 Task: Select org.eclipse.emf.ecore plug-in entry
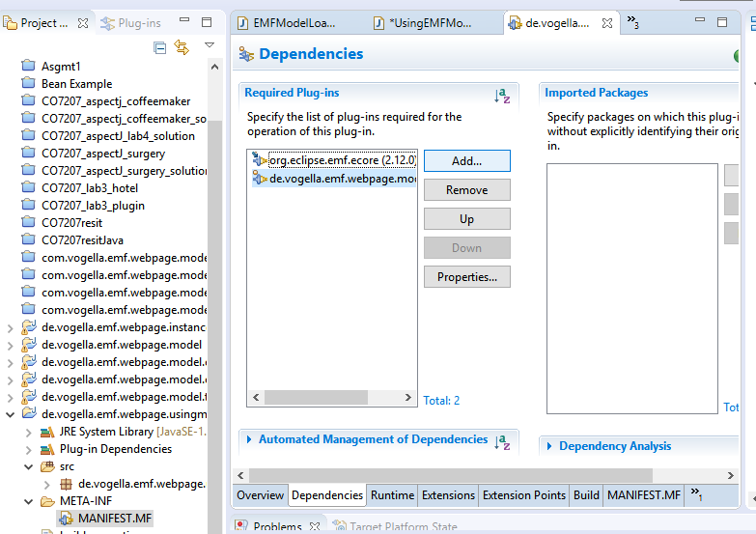(x=333, y=160)
